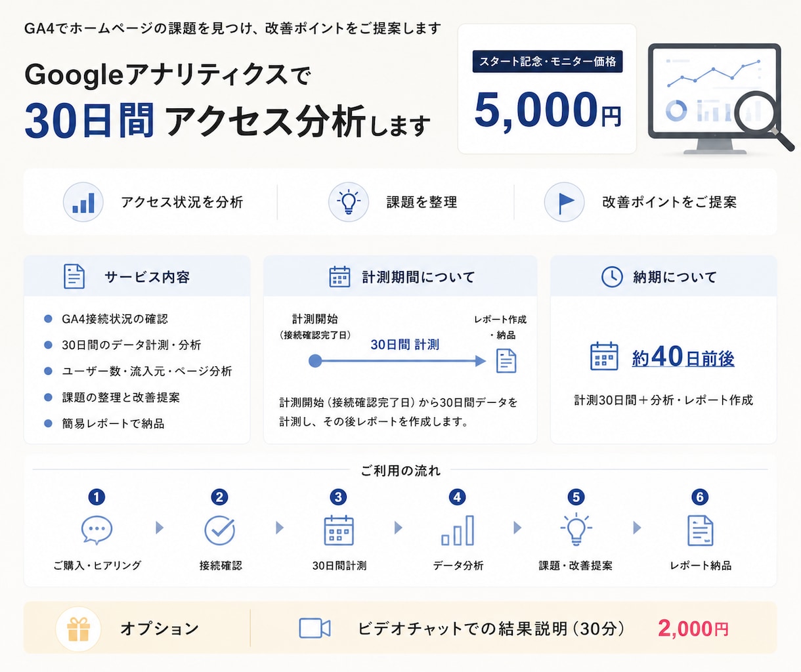The image size is (801, 672).
Task: Click the calendar icon above 30日間計測
Action: pyautogui.click(x=339, y=530)
